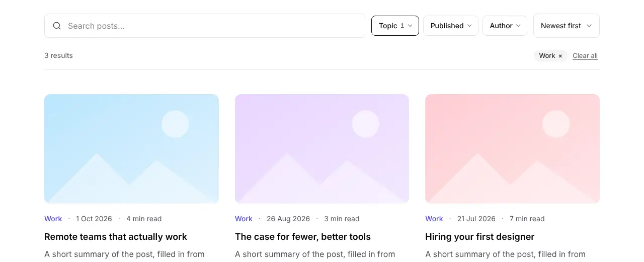Image resolution: width=644 pixels, height=262 pixels.
Task: Open the purple fewer, better tools thumbnail
Action: pos(322,149)
